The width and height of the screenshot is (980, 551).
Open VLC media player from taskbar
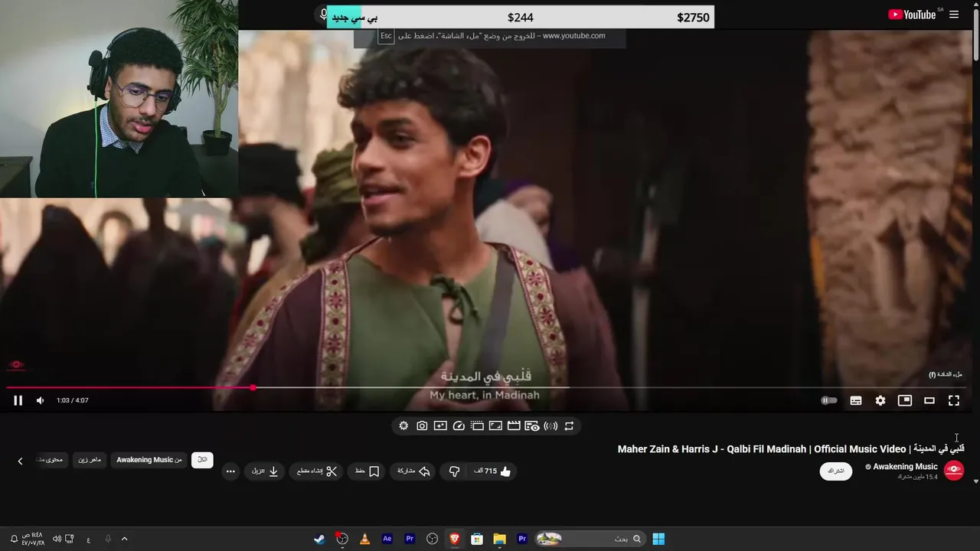(365, 539)
